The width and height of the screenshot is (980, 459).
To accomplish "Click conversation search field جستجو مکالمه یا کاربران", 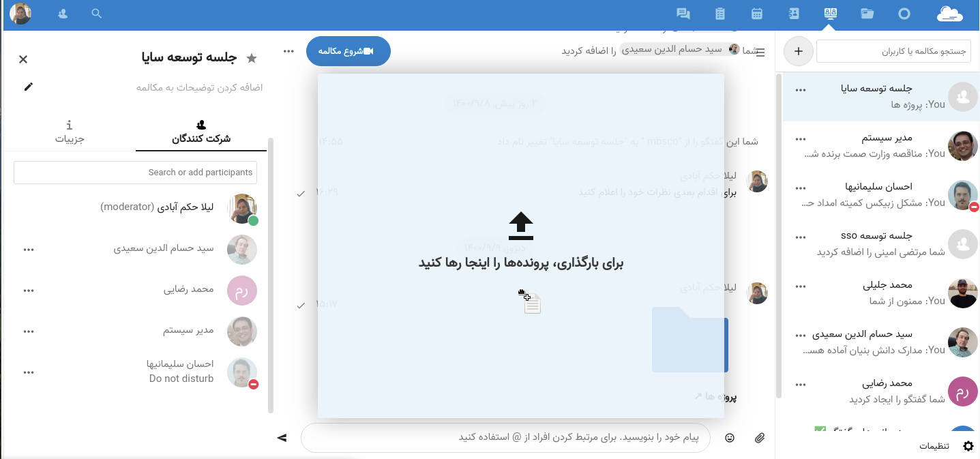I will click(894, 51).
